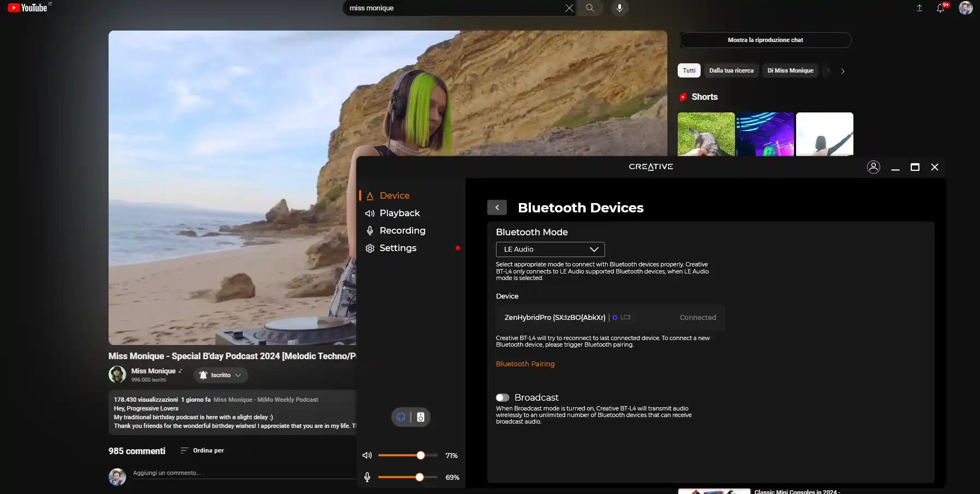980x494 pixels.
Task: Open the Miss Monique channel avatar
Action: click(x=117, y=374)
